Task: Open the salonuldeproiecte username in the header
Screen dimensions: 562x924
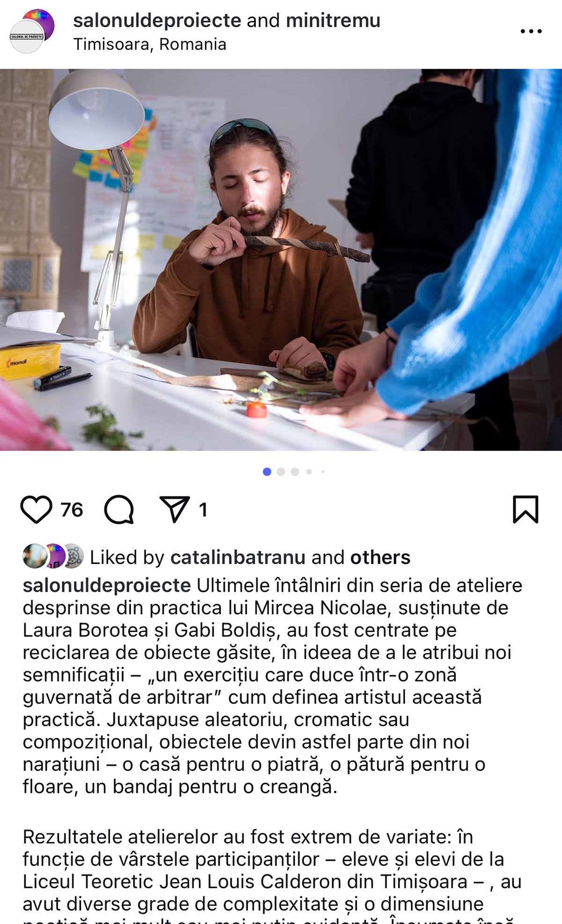Action: point(157,21)
